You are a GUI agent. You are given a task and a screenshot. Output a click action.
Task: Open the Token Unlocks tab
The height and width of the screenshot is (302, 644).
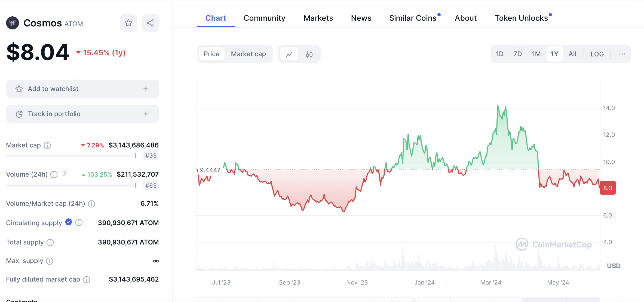pyautogui.click(x=521, y=18)
